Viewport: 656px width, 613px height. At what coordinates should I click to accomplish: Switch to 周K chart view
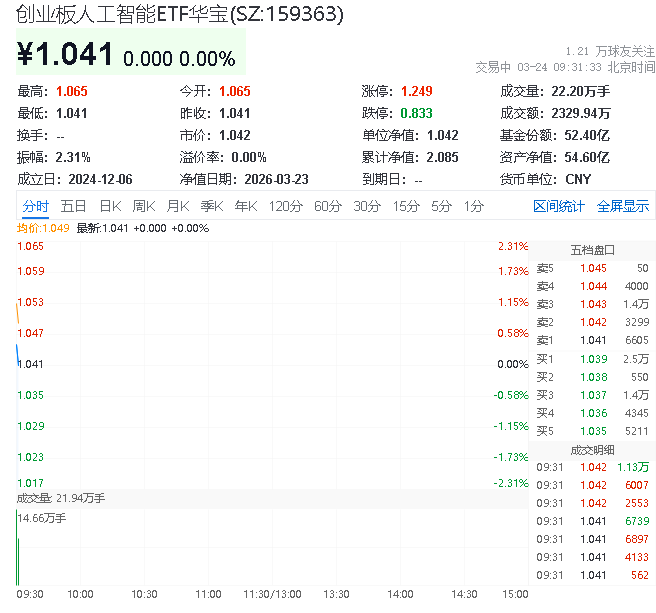tap(144, 206)
